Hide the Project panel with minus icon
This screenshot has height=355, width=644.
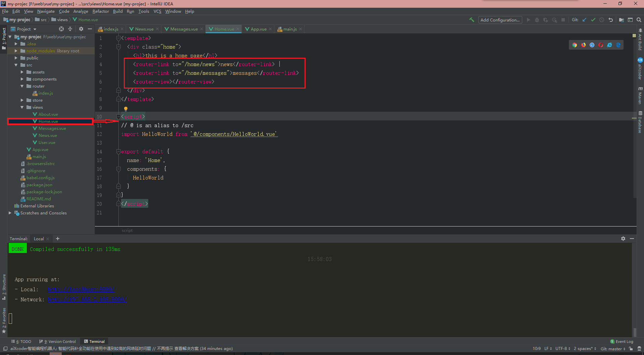click(x=90, y=29)
